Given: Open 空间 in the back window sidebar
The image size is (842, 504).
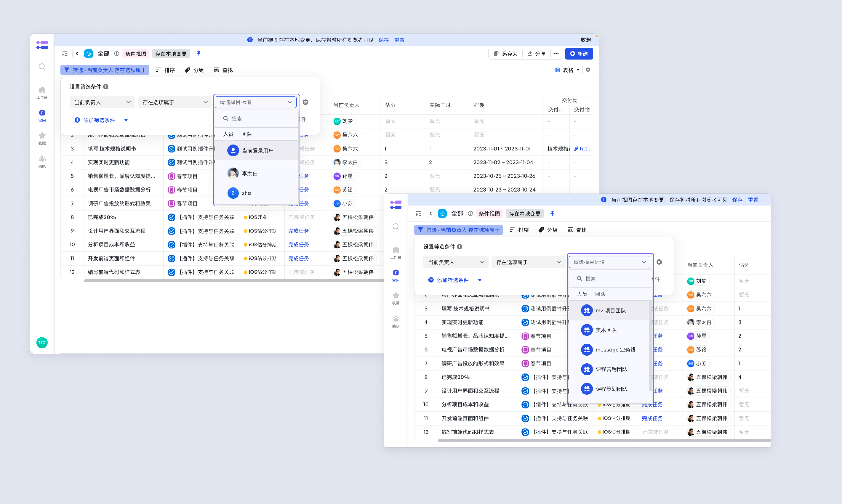Looking at the screenshot, I should (42, 116).
